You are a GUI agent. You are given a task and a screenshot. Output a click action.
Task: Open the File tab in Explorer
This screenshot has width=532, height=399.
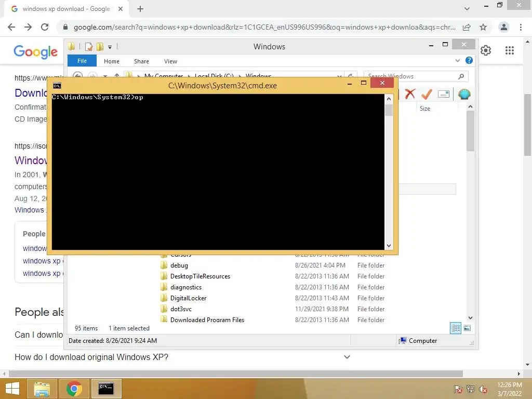point(82,61)
